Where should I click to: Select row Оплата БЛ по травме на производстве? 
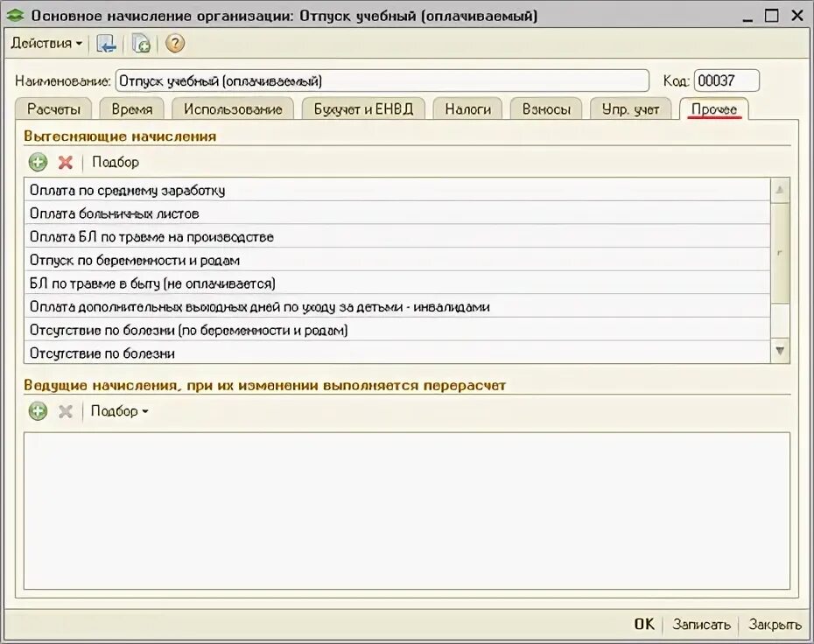(x=397, y=236)
